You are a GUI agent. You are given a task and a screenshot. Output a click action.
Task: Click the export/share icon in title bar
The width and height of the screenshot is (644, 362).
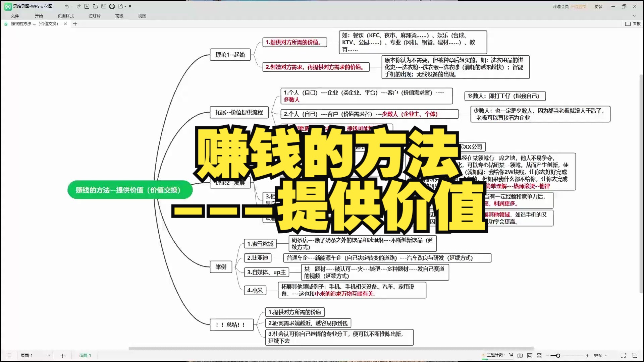coord(120,6)
